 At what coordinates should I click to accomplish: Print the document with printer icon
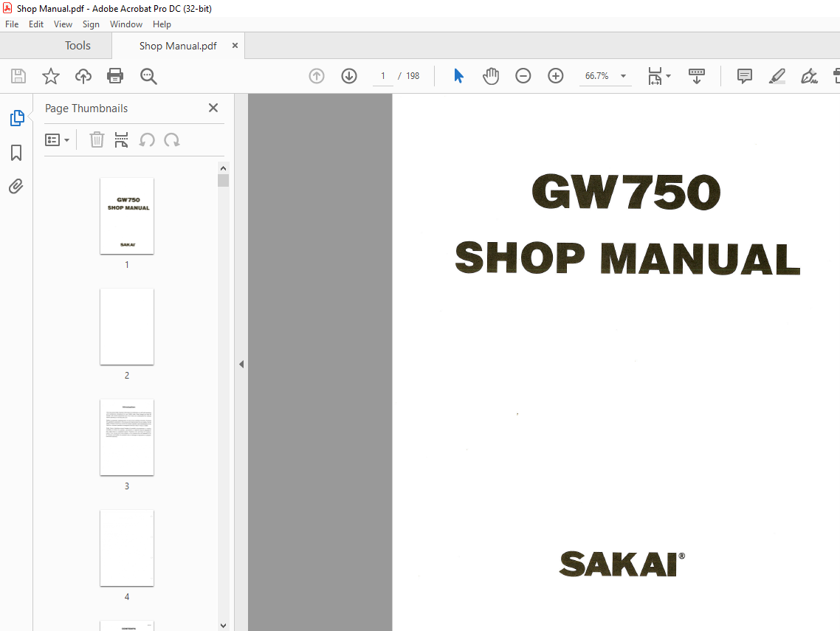[115, 76]
